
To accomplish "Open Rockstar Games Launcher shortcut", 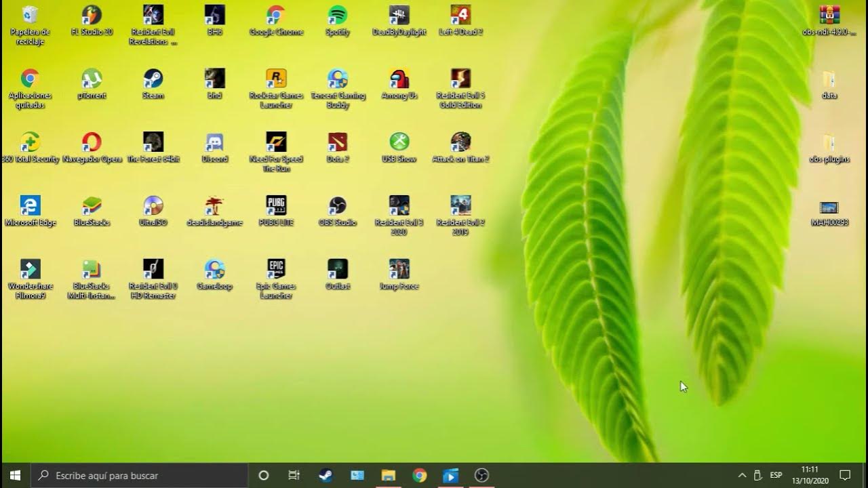I will 276,88.
